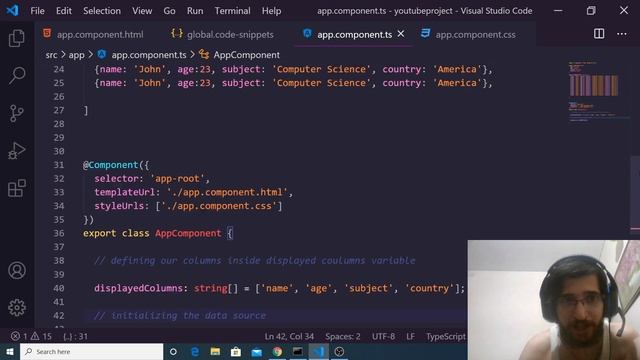Click the VS Code taskbar icon
This screenshot has width=640, height=360.
click(318, 351)
